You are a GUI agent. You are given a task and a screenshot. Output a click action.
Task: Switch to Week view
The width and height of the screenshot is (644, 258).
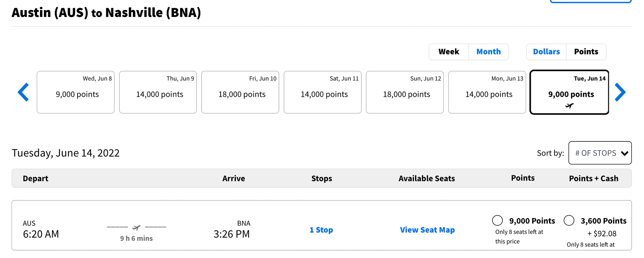pyautogui.click(x=449, y=52)
